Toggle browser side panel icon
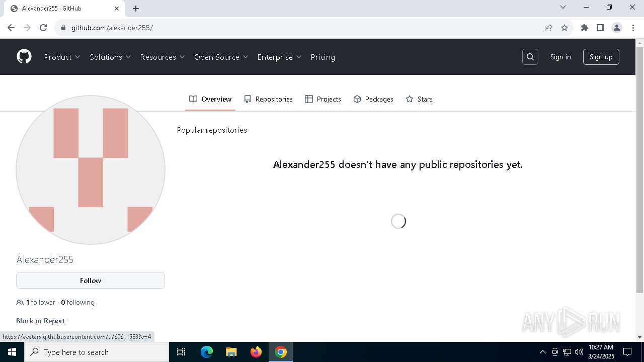The width and height of the screenshot is (644, 362). (601, 28)
